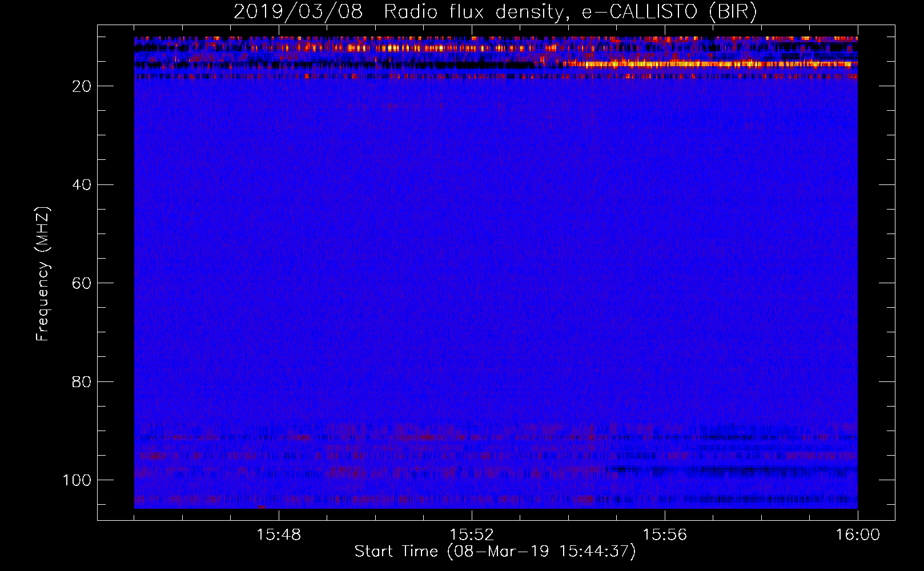The width and height of the screenshot is (924, 571).
Task: Click the '40' frequency tick label
Action: 82,185
